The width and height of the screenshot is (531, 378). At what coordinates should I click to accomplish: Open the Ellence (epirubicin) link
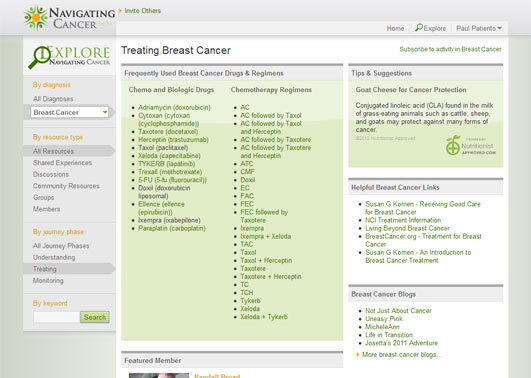[161, 208]
